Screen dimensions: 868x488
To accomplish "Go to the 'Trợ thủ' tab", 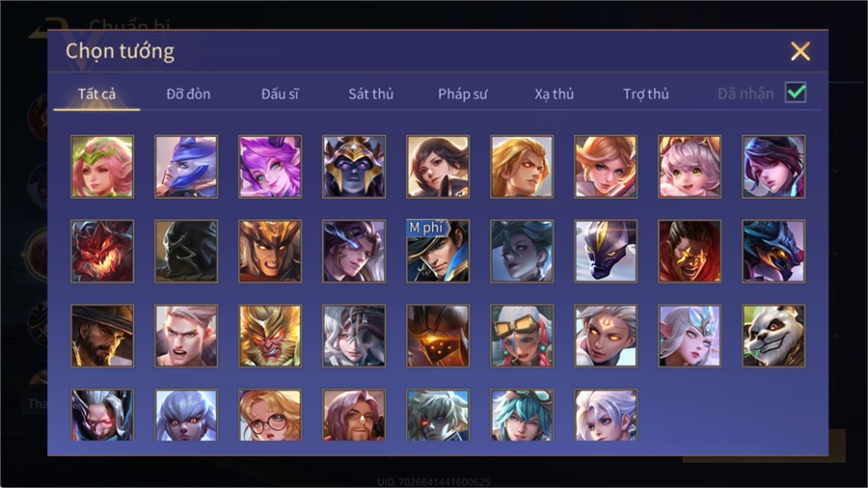I will click(646, 94).
